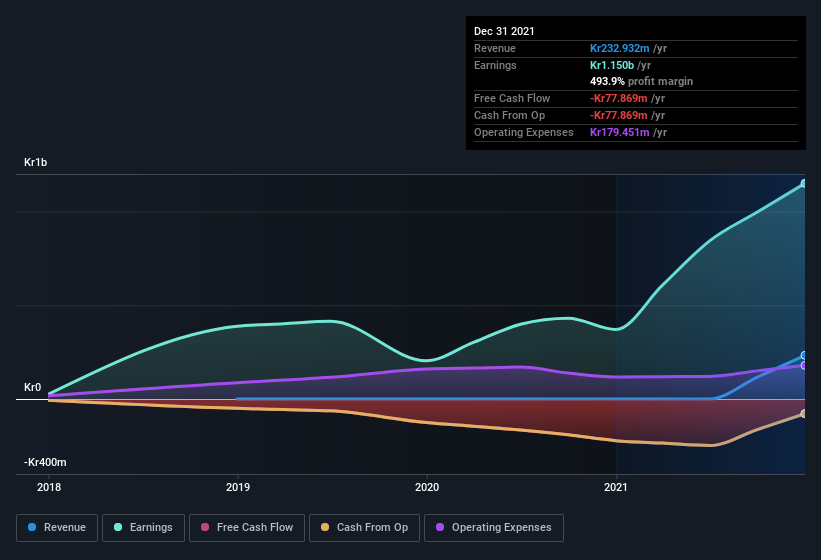Click the Earnings endpoint marker at chart top
Screen dimensions: 821x560
[804, 184]
